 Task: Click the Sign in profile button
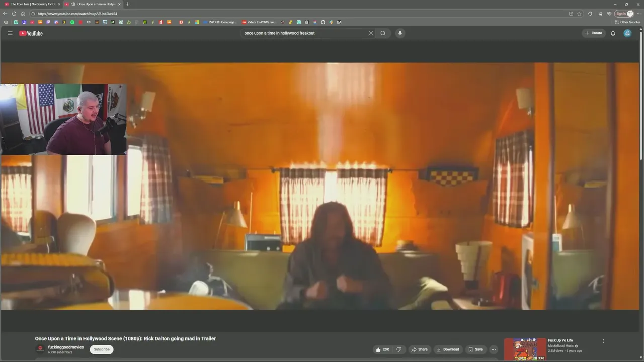(624, 14)
